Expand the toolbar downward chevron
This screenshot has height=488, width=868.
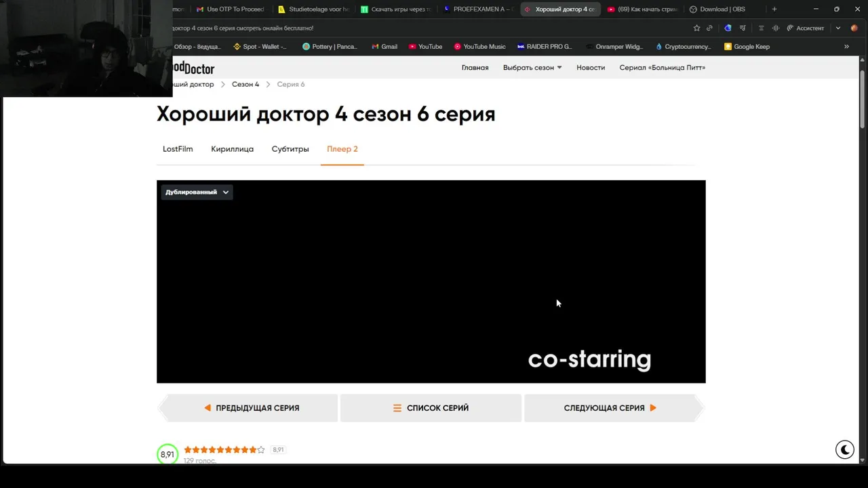click(838, 28)
